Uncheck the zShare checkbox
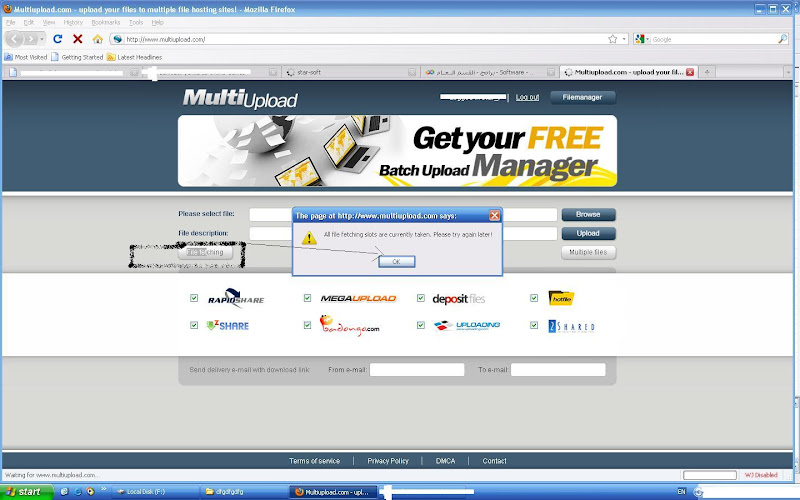The height and width of the screenshot is (500, 800). pyautogui.click(x=194, y=325)
